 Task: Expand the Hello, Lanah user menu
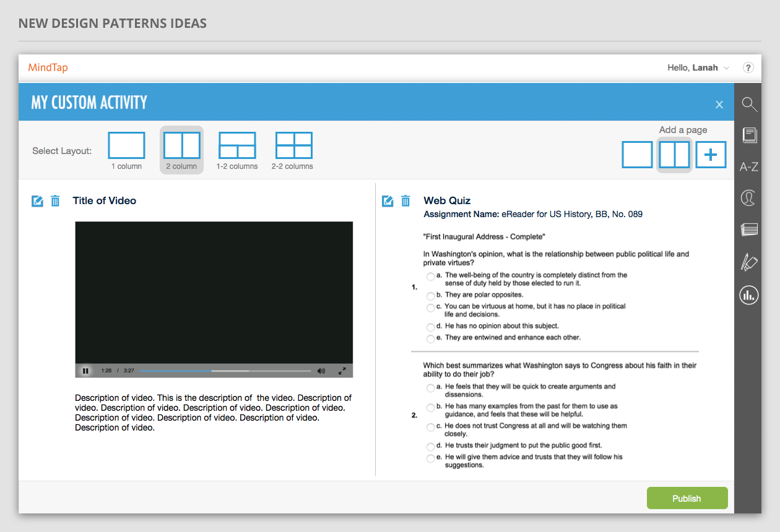(698, 68)
